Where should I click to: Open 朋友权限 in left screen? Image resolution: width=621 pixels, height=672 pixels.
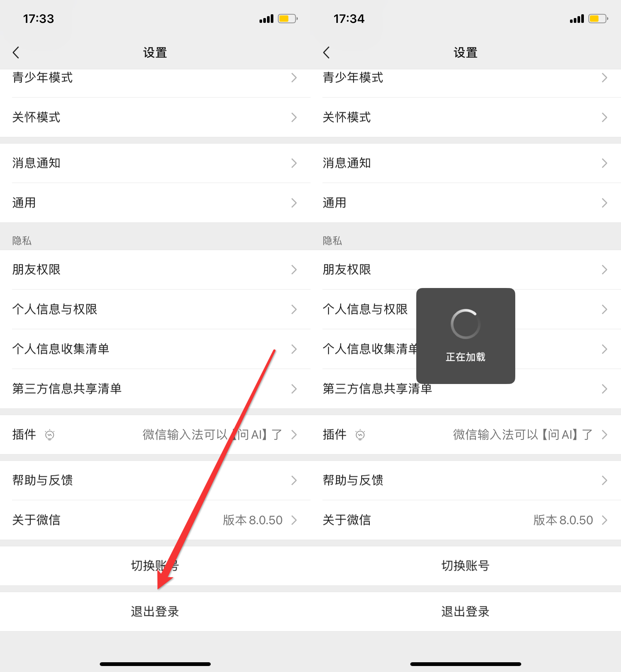click(155, 270)
